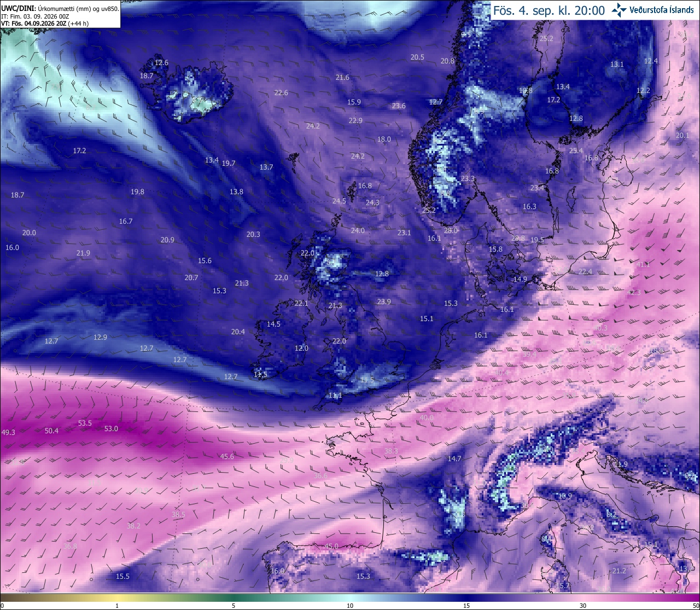Click the 30 mark on color scale

583,606
